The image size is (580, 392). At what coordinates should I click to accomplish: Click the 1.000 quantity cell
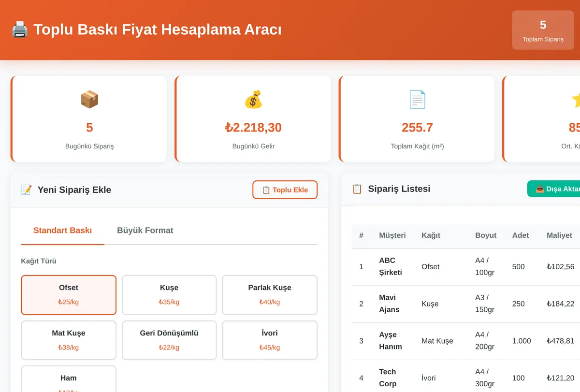(x=522, y=341)
